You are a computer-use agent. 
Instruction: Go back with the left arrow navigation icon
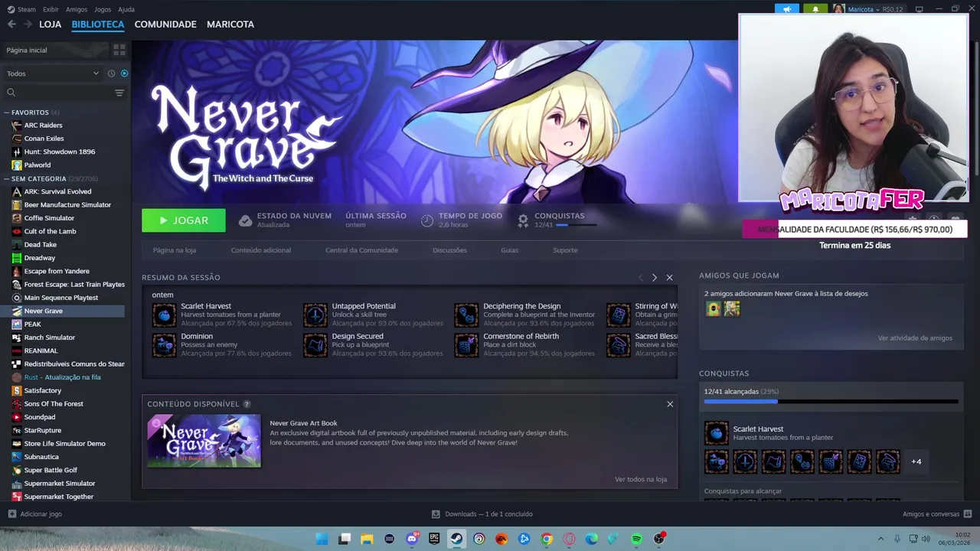click(x=11, y=24)
